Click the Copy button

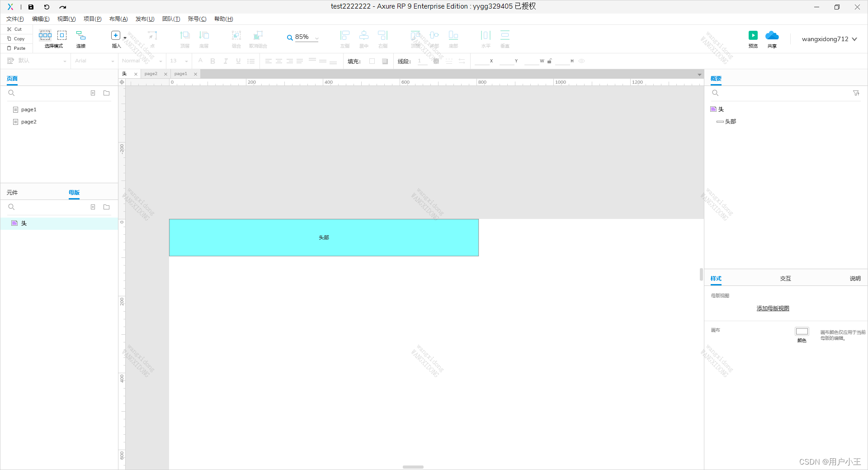tap(15, 38)
